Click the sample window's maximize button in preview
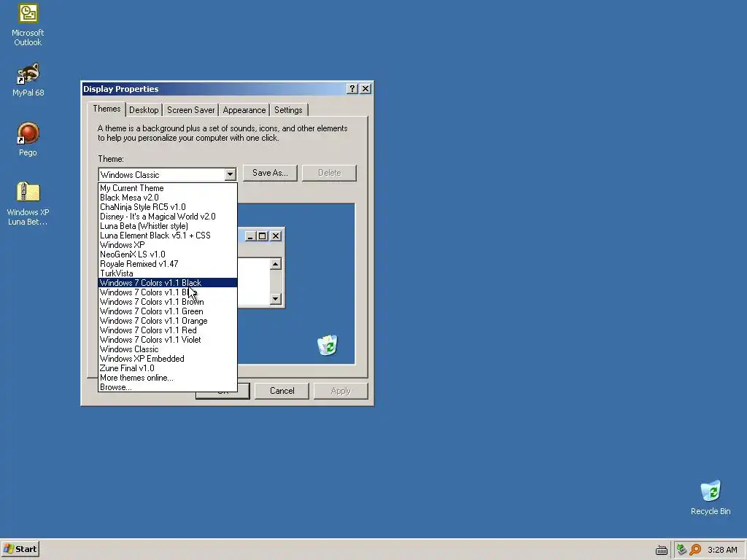This screenshot has height=560, width=747. pos(262,236)
